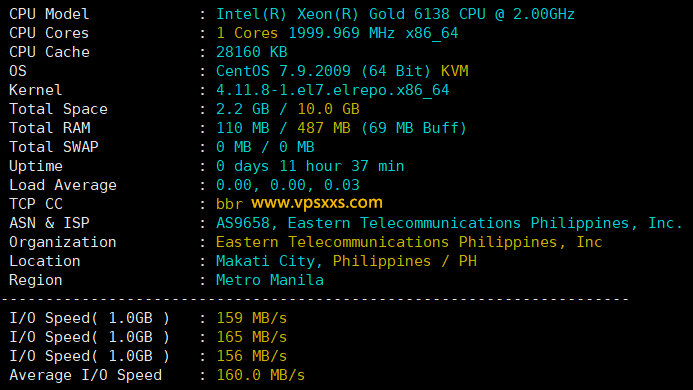The height and width of the screenshot is (390, 693).
Task: Click region value 'Metro Manila'
Action: (x=270, y=280)
